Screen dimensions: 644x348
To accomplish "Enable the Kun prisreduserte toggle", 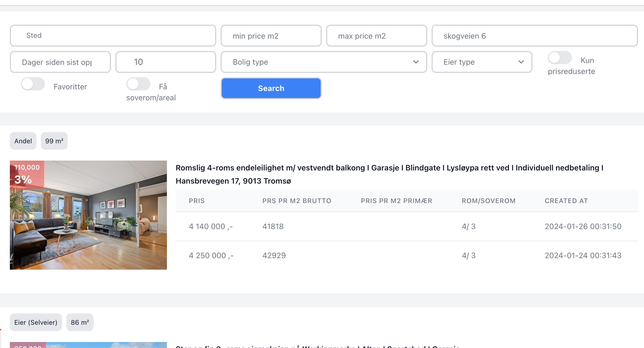I will tap(559, 58).
